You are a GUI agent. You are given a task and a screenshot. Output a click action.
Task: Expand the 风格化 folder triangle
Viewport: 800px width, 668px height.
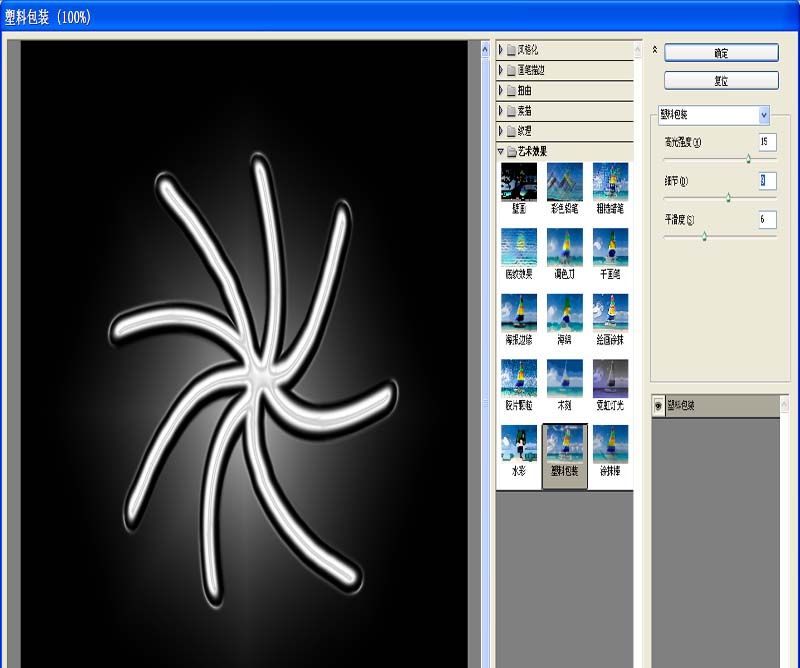coord(501,50)
